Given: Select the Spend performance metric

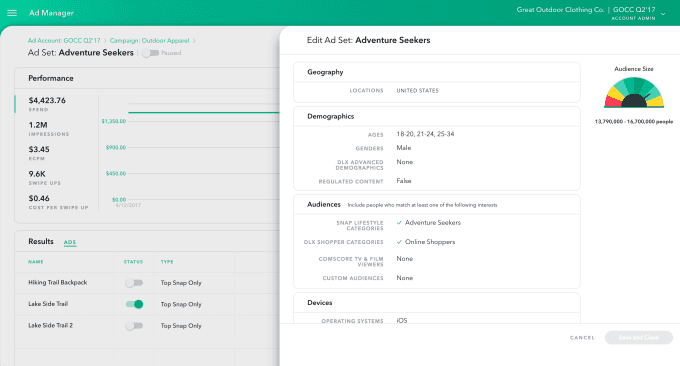Looking at the screenshot, I should [47, 104].
